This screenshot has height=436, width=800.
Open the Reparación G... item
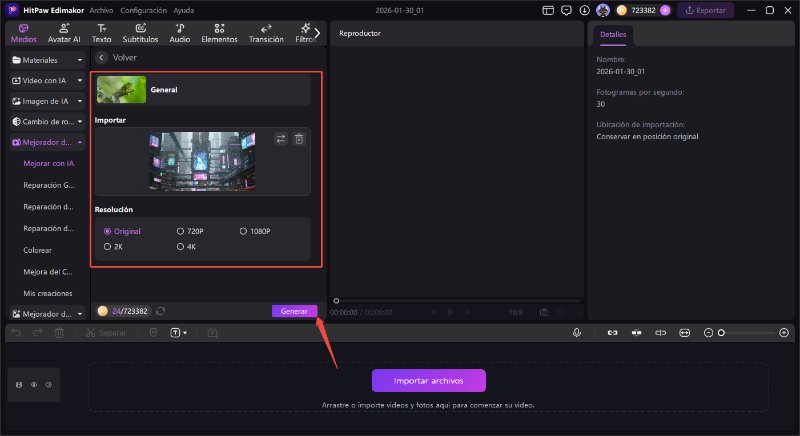click(x=48, y=185)
